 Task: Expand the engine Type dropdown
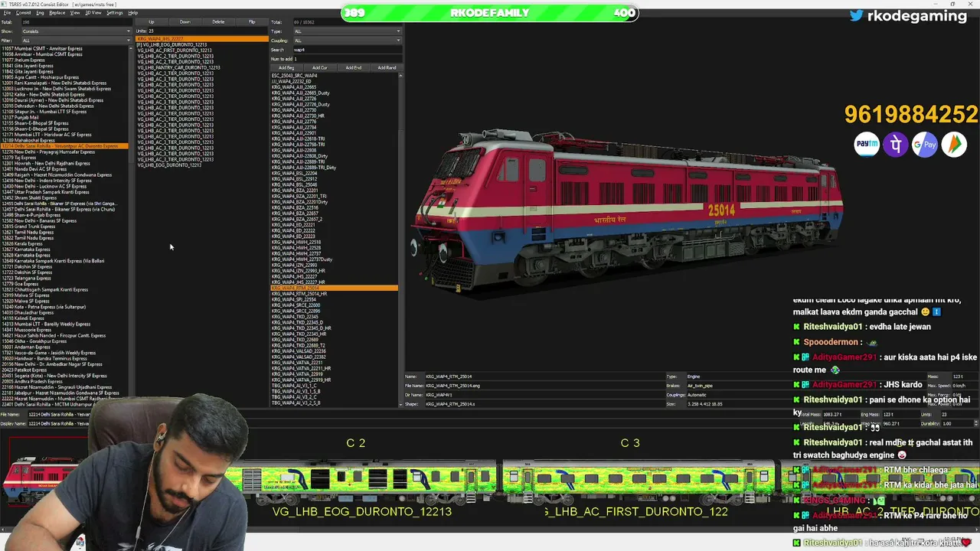point(347,31)
